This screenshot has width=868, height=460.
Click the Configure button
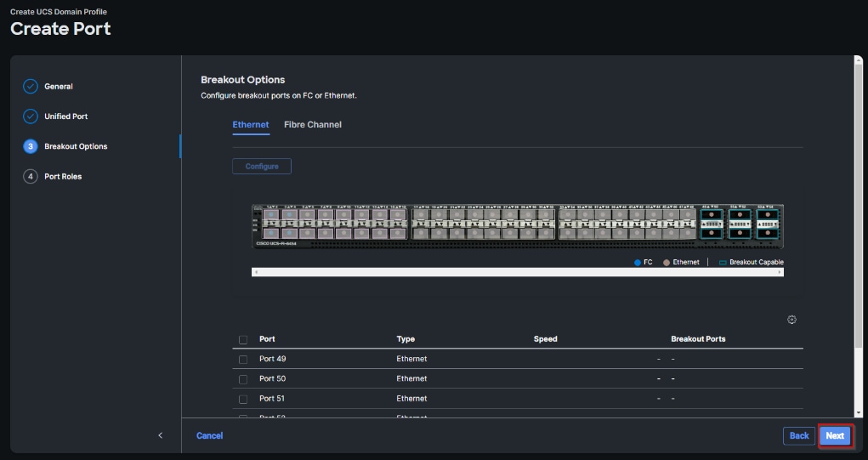coord(262,167)
